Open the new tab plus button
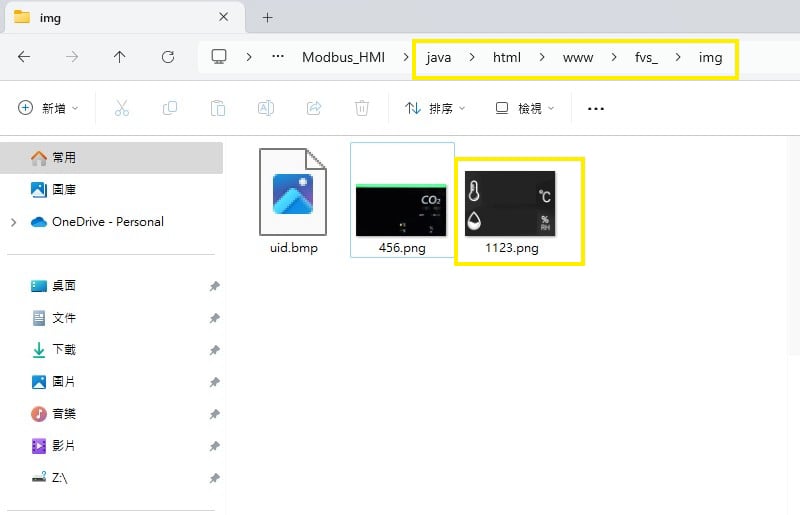 [267, 17]
